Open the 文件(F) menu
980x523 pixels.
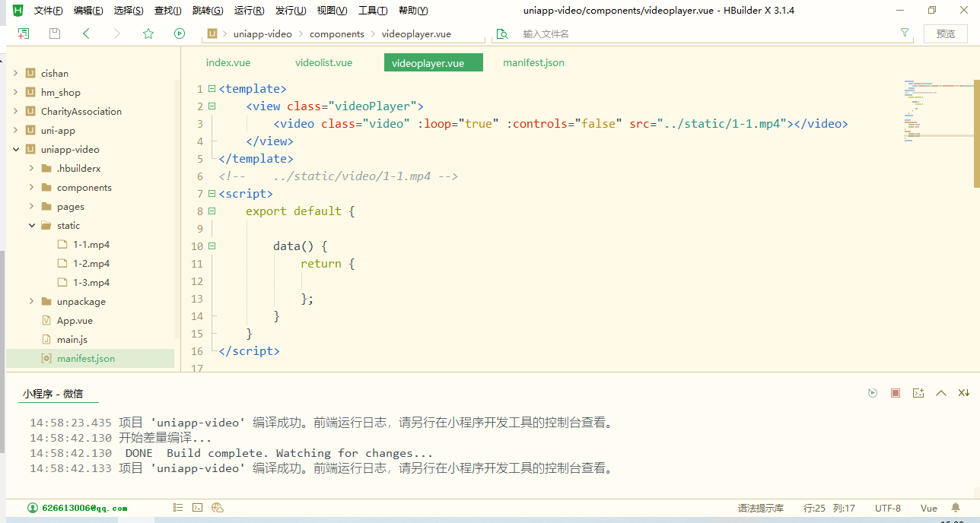click(x=49, y=11)
